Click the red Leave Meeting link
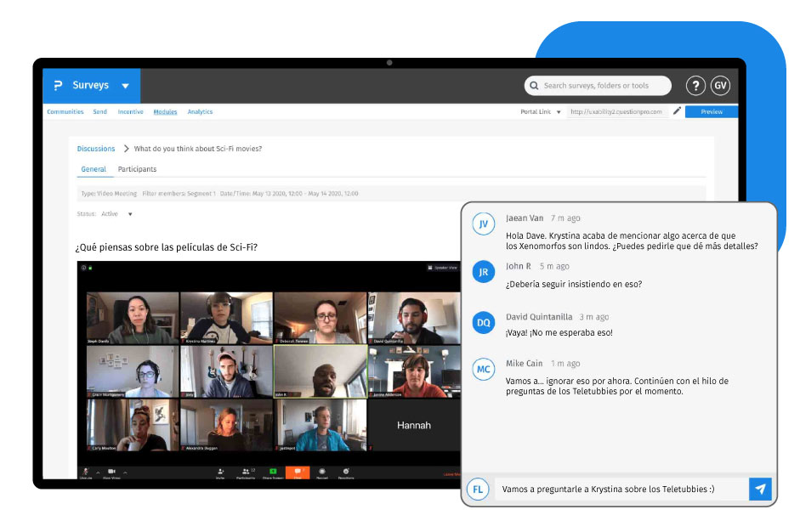 tap(451, 474)
